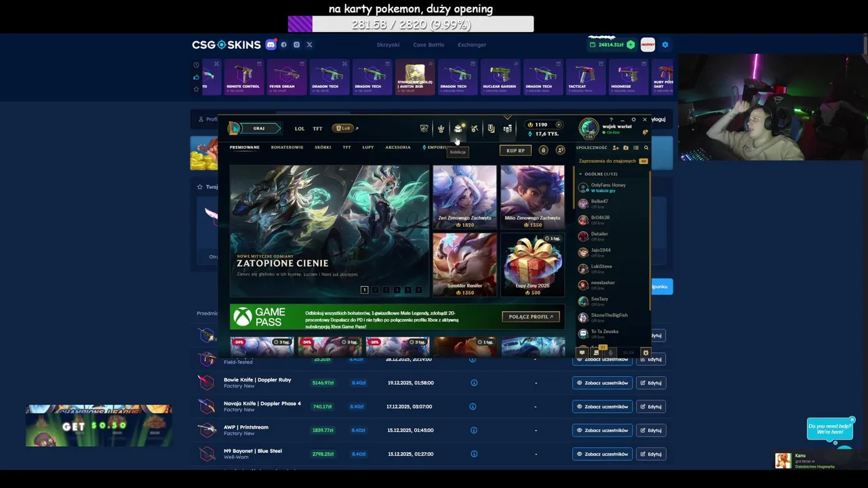Open the League client settings gear
The height and width of the screenshot is (488, 868).
point(633,119)
